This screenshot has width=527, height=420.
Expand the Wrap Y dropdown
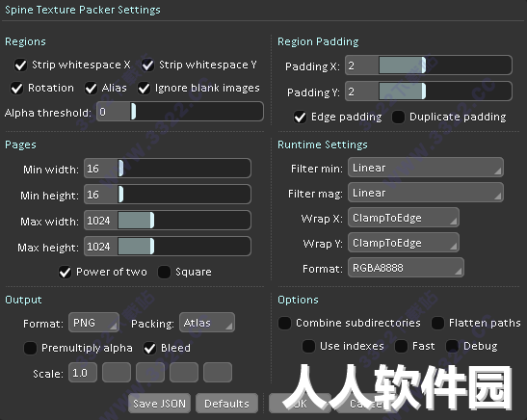click(x=404, y=243)
